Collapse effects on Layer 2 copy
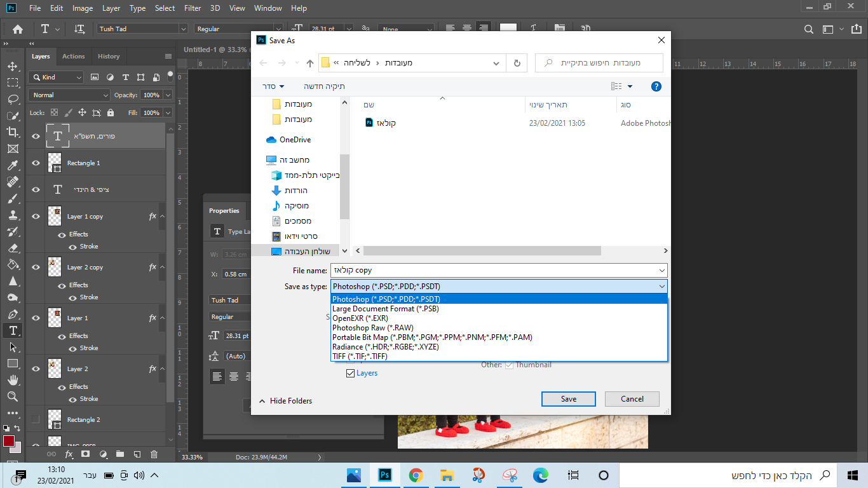868x488 pixels. [x=162, y=267]
